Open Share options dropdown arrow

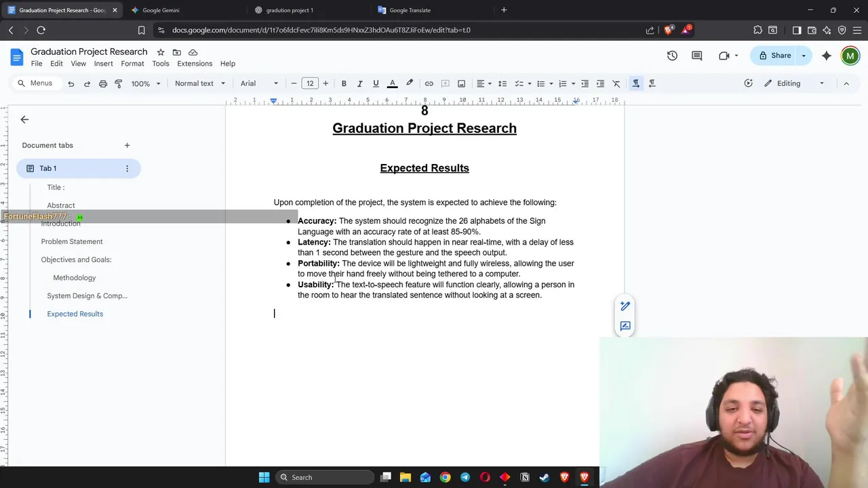click(x=804, y=56)
